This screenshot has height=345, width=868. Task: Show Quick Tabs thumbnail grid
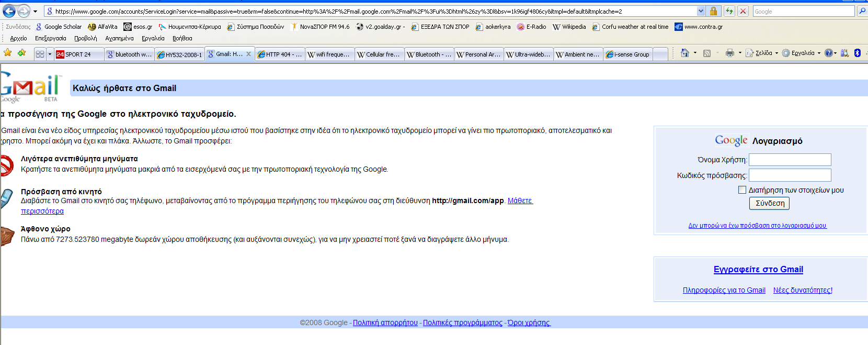pos(40,54)
